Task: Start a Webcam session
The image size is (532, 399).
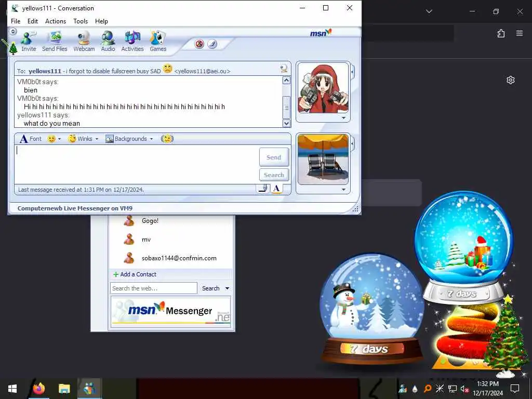Action: (84, 42)
